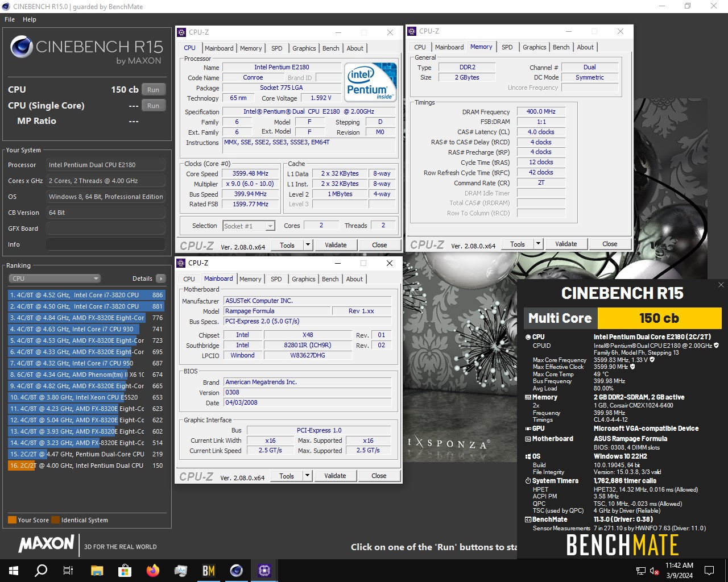
Task: Click CPU-Z icon in CPU window title bar
Action: pos(181,32)
